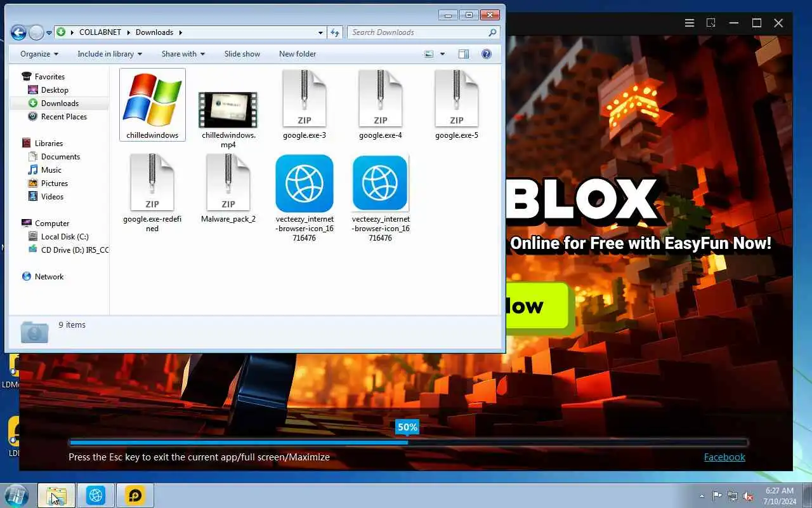Open the Organize menu
Screen dimensions: 812x508
(39, 54)
